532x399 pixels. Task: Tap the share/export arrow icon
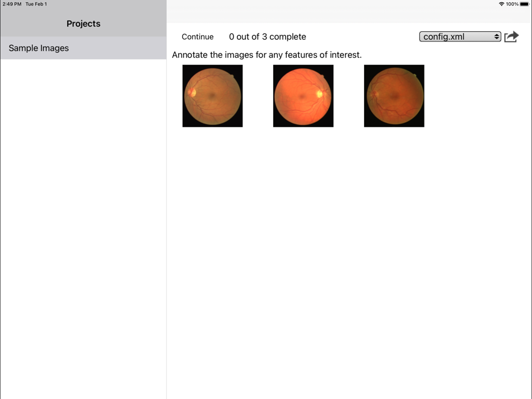pos(511,36)
